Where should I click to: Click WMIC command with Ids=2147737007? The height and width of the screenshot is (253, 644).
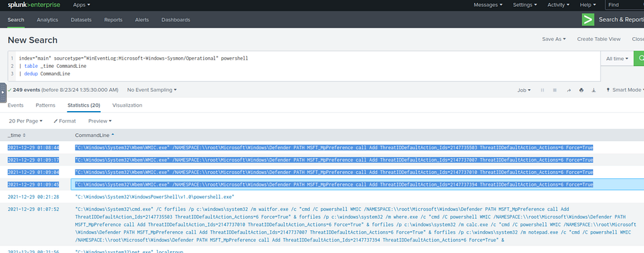[334, 159]
